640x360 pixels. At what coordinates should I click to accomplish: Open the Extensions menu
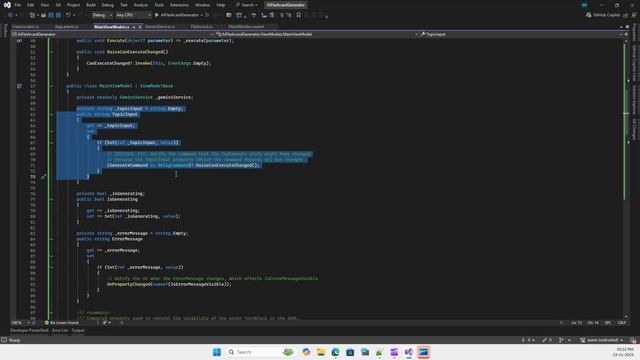pos(179,5)
